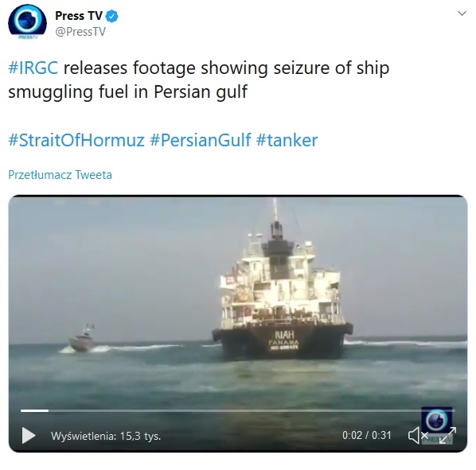Click the Press TV watermark logo in video
This screenshot has height=470, width=476.
436,420
